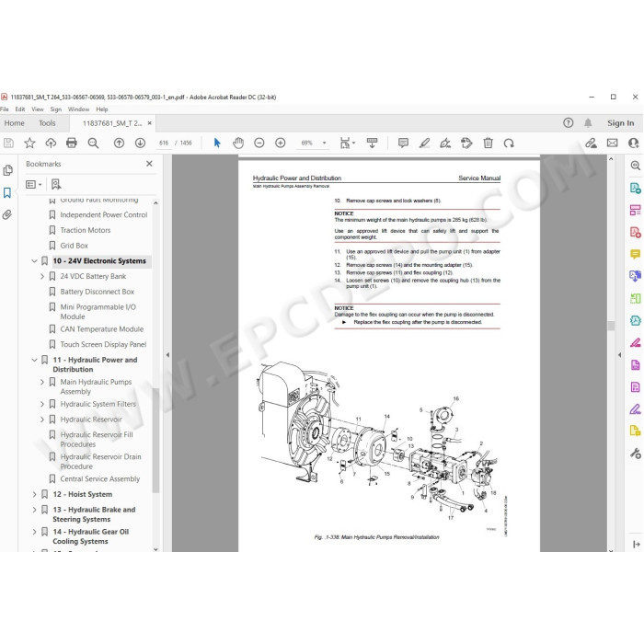Image resolution: width=644 pixels, height=644 pixels.
Task: Bookmark the document with the star icon
Action: pos(29,143)
